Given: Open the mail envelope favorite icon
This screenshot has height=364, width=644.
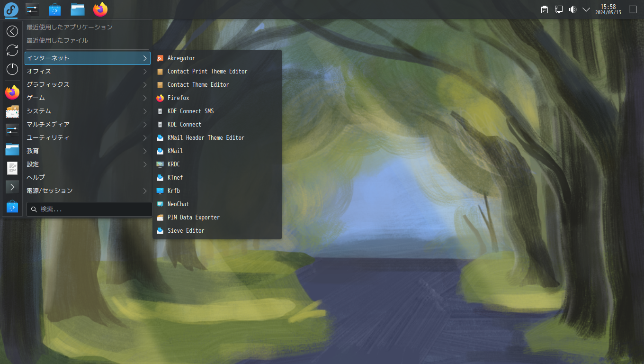Looking at the screenshot, I should 12,111.
